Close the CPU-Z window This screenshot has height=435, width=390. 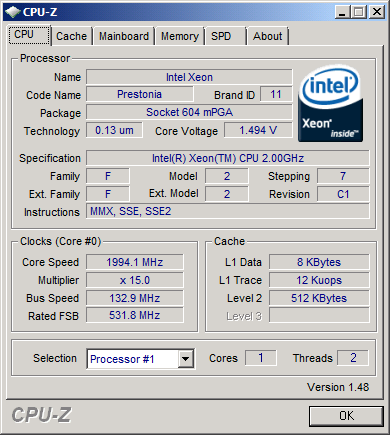click(x=377, y=12)
